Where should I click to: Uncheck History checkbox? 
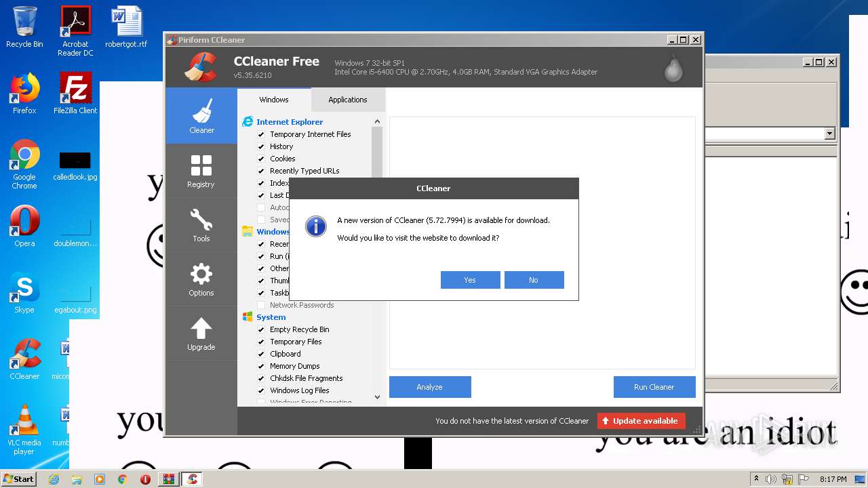point(261,146)
